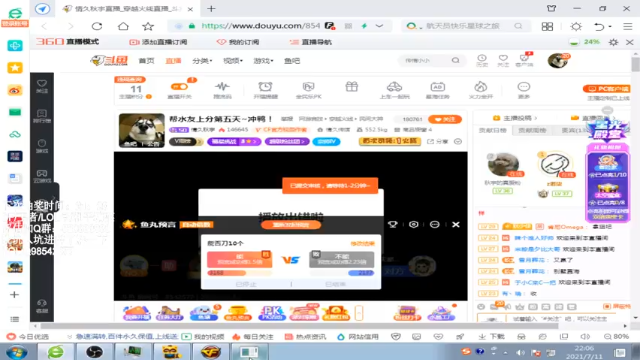
Task: Toggle the auto-prediction badge in prediction bar
Action: 196,225
